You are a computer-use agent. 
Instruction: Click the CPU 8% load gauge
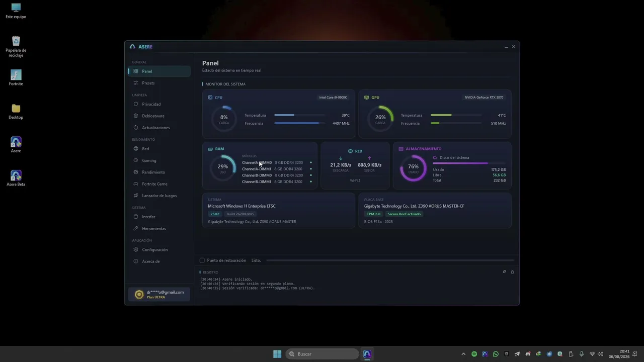tap(224, 119)
